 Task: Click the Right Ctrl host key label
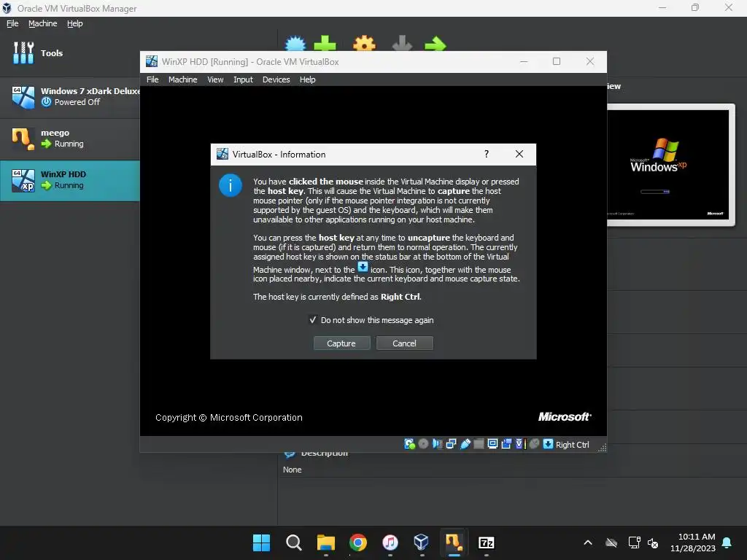point(573,445)
